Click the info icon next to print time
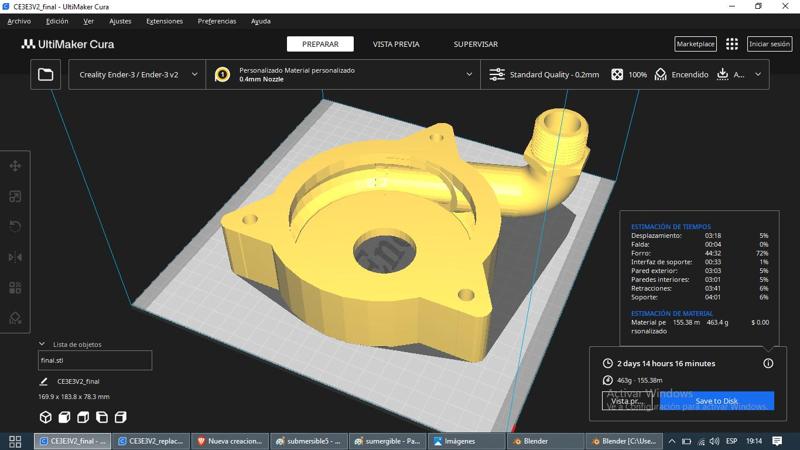The width and height of the screenshot is (800, 450). (768, 363)
